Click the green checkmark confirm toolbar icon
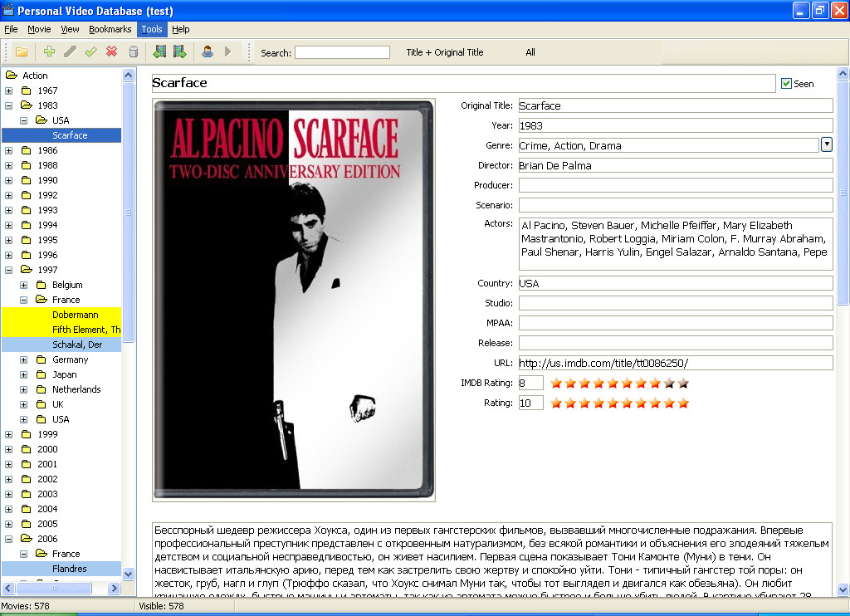This screenshot has height=616, width=850. pos(90,51)
